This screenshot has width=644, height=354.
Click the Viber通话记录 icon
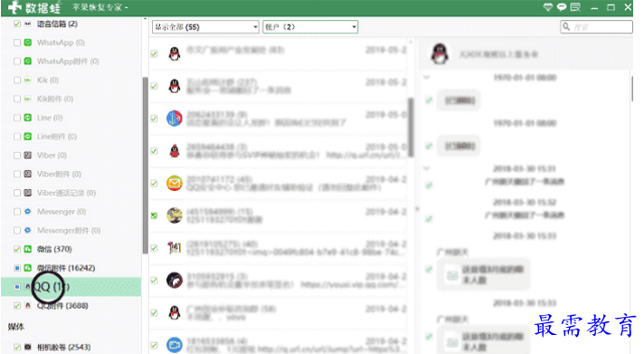[x=27, y=193]
